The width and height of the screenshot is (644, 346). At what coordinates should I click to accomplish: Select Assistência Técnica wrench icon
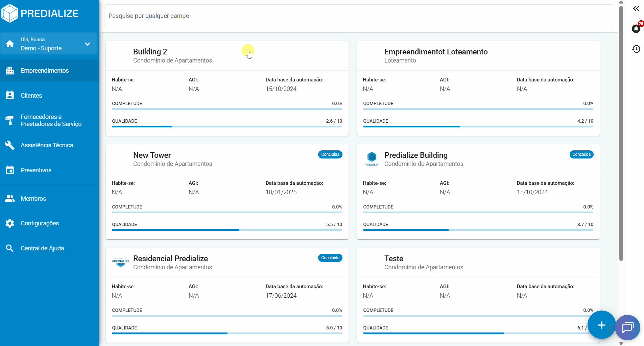[x=10, y=145]
